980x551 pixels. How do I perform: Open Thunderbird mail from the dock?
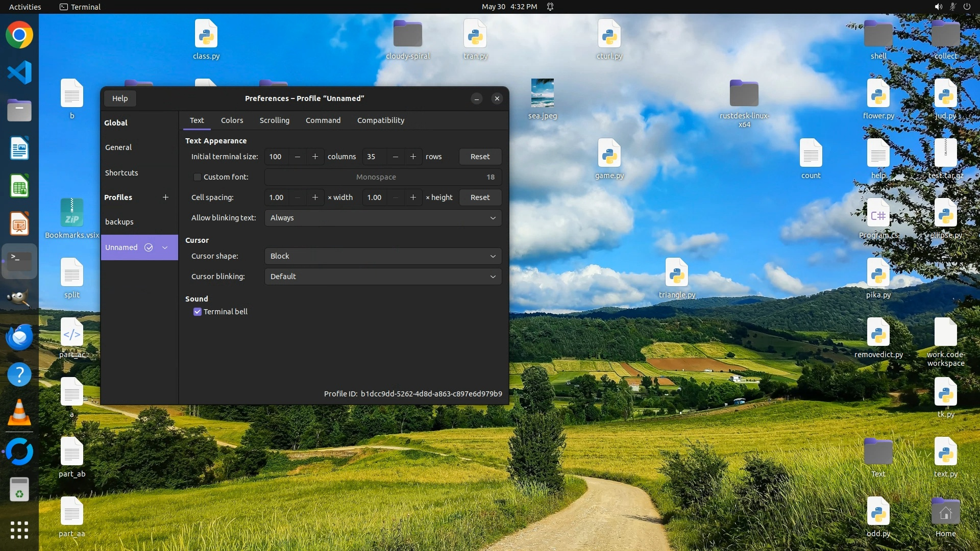[x=19, y=337]
